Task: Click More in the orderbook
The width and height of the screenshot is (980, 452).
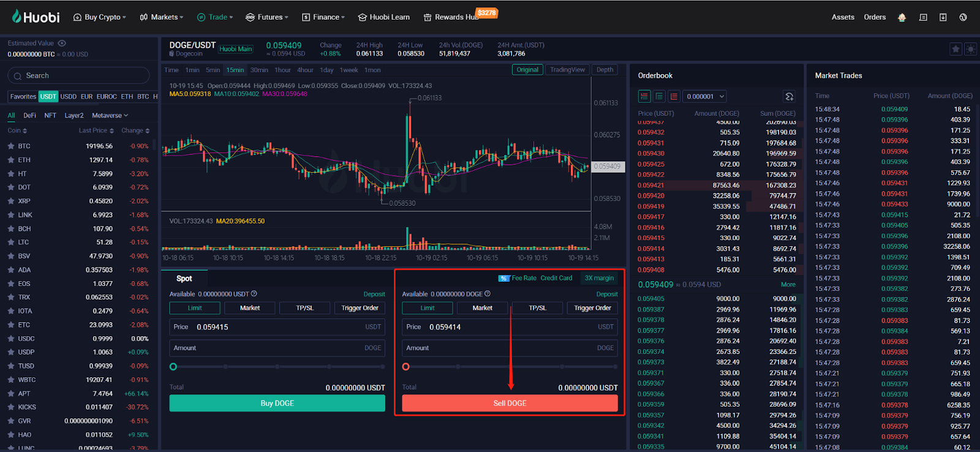Action: (788, 285)
